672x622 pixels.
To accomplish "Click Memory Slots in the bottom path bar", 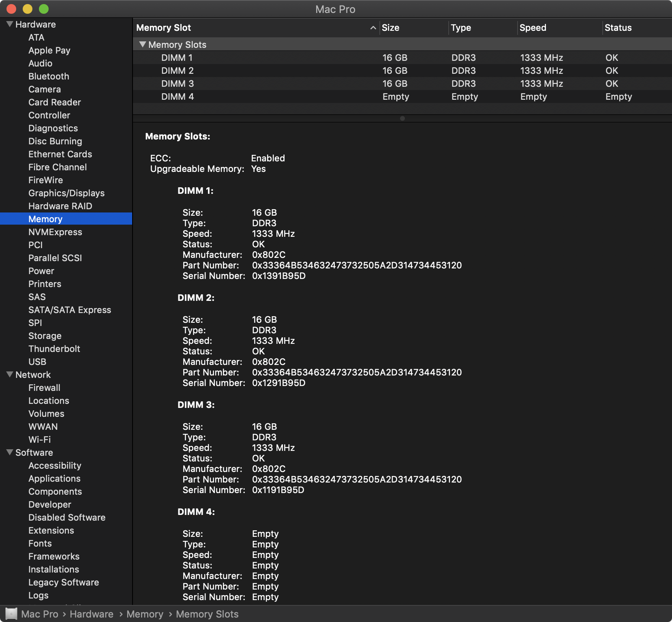I will click(x=207, y=614).
